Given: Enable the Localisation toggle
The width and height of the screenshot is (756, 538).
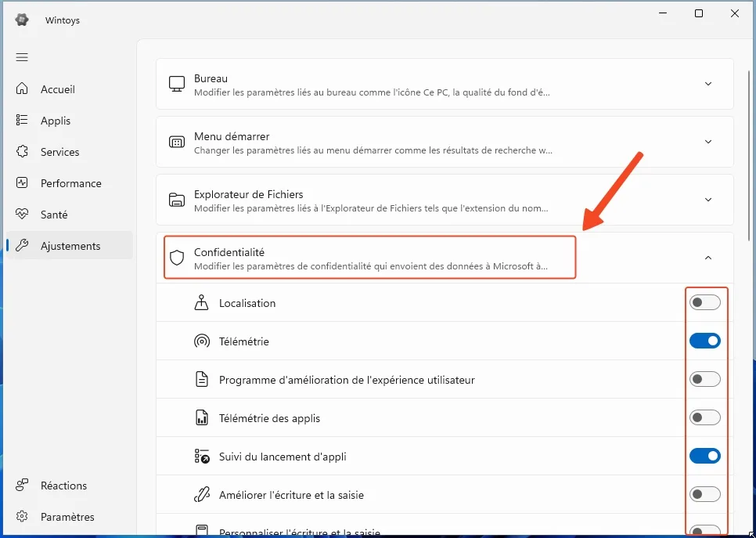Looking at the screenshot, I should pyautogui.click(x=705, y=302).
